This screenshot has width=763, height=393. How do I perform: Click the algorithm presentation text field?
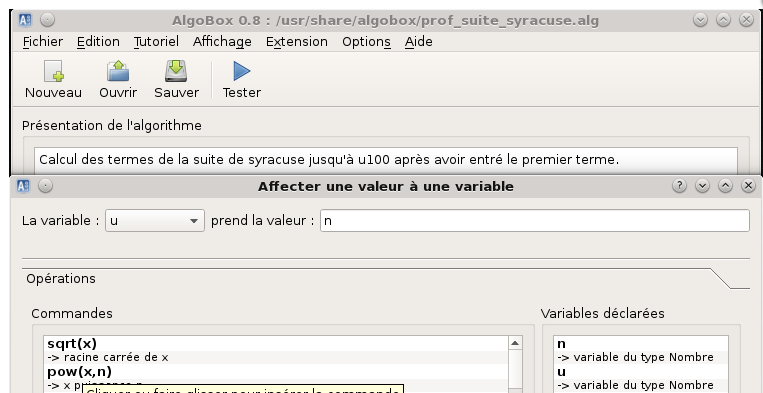click(385, 160)
